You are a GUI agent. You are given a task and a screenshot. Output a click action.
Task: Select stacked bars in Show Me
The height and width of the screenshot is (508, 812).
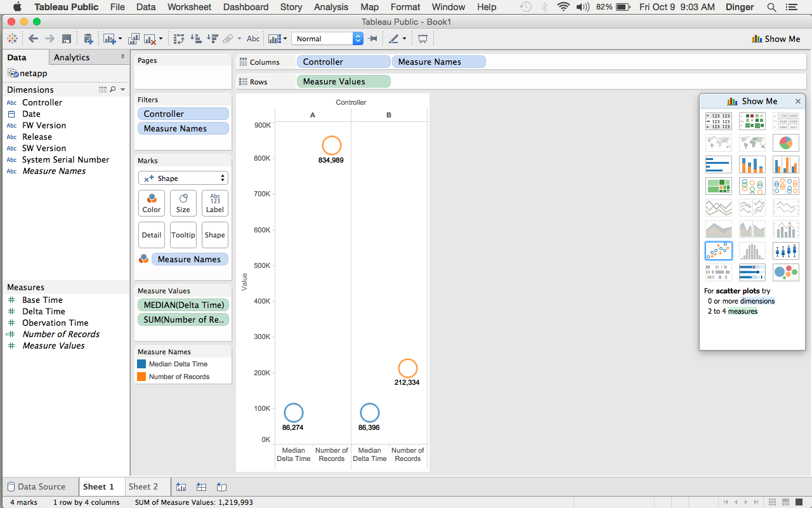(752, 164)
